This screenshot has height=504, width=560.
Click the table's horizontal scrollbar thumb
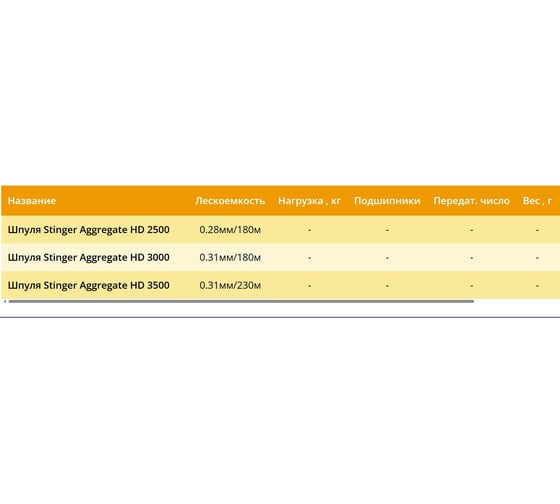[241, 301]
